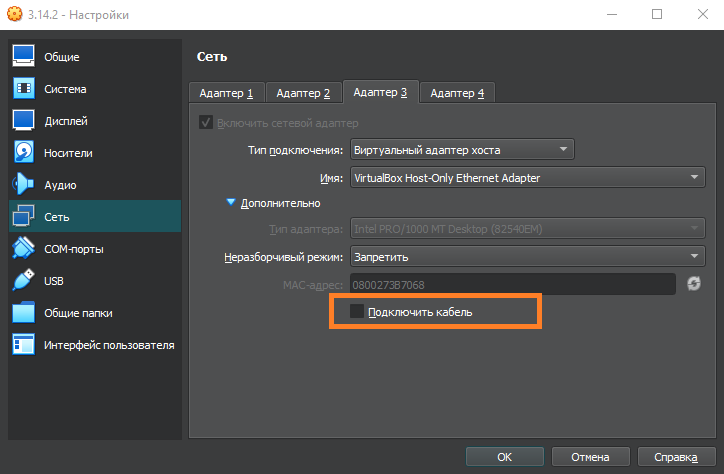Open Интерфейс пользователя settings section
The width and height of the screenshot is (724, 474).
[95, 345]
